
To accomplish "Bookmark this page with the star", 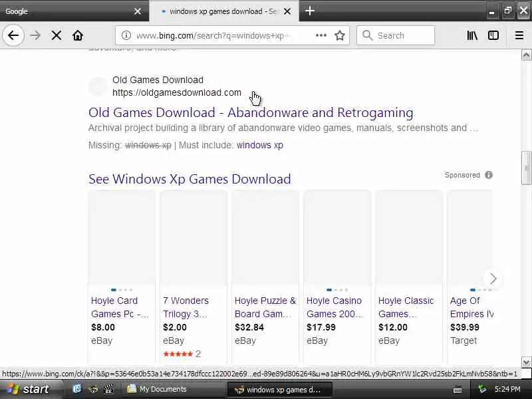I will click(340, 35).
